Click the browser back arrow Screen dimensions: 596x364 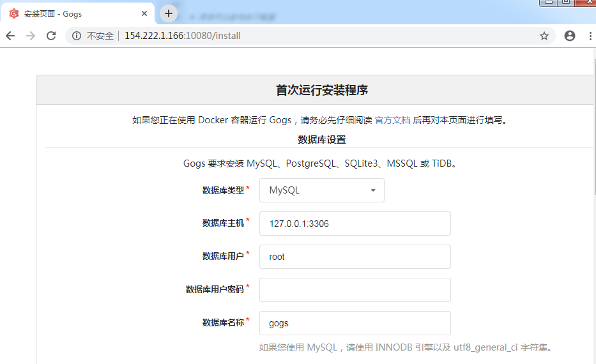pyautogui.click(x=10, y=36)
